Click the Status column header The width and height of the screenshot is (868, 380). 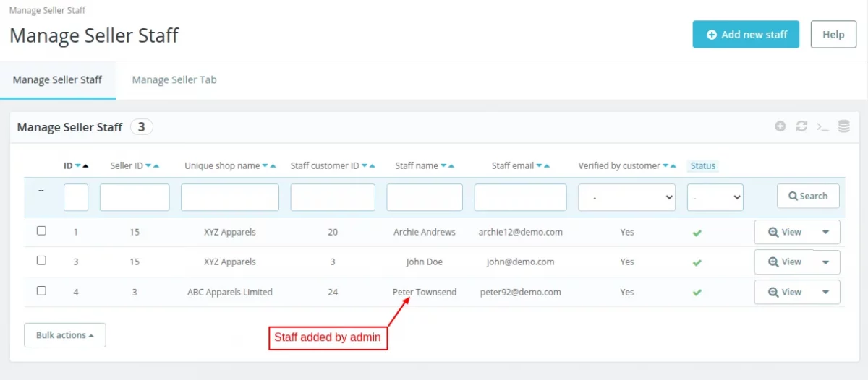(702, 165)
